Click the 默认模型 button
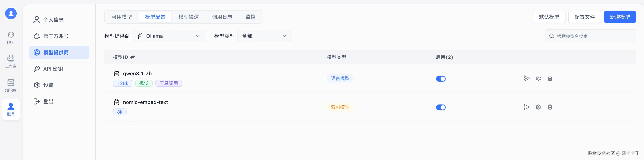The width and height of the screenshot is (644, 160). pos(549,17)
